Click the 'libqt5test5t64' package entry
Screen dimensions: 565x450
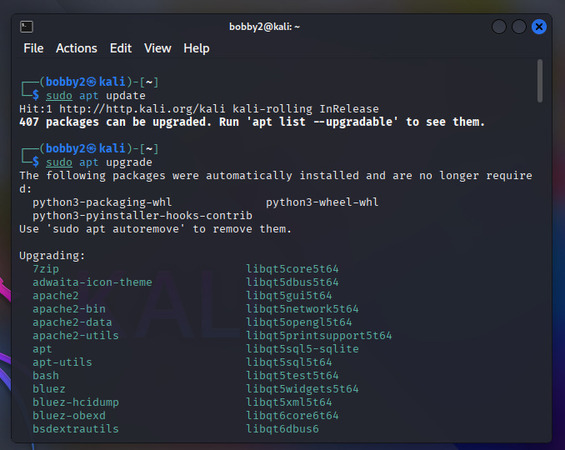[x=292, y=375]
